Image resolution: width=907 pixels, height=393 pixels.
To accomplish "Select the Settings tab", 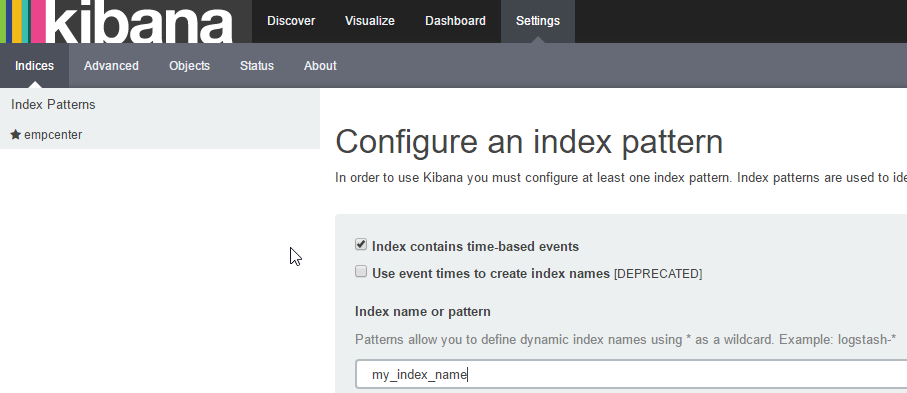I will point(538,21).
